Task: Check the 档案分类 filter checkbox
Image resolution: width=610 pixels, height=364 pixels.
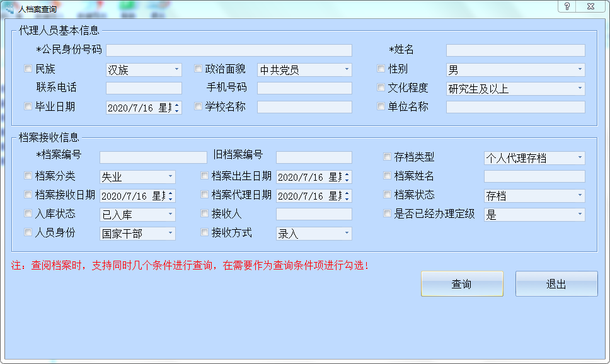Action: (28, 176)
